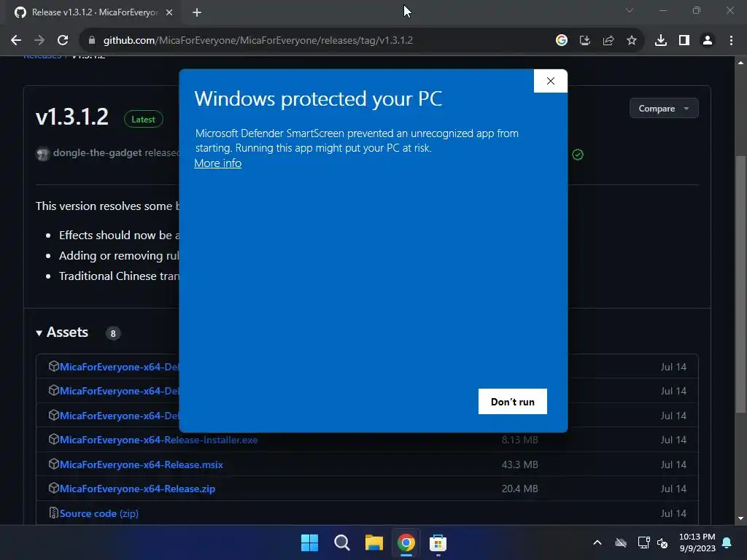Open the Chrome three-dot menu
Viewport: 747px width, 560px height.
pyautogui.click(x=731, y=41)
